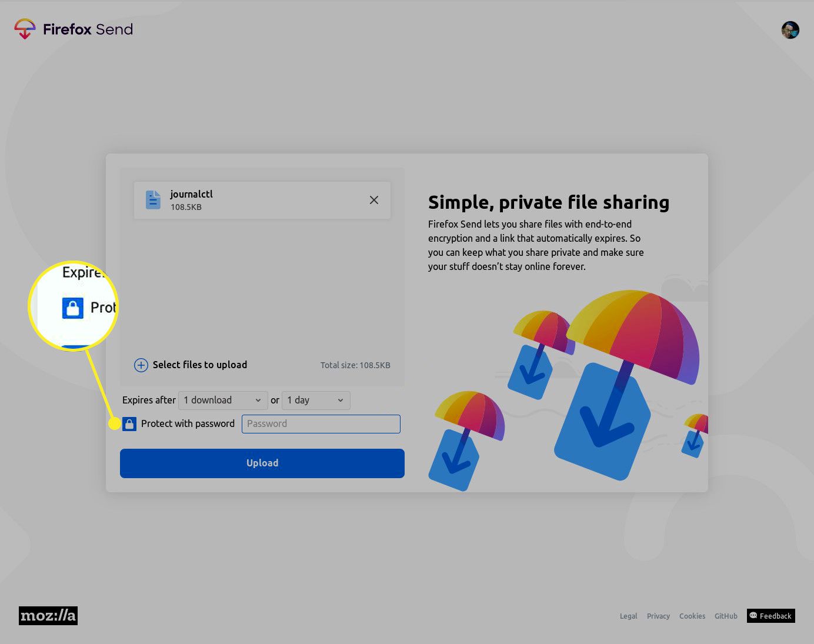814x644 pixels.
Task: Open the Privacy link
Action: 658,616
